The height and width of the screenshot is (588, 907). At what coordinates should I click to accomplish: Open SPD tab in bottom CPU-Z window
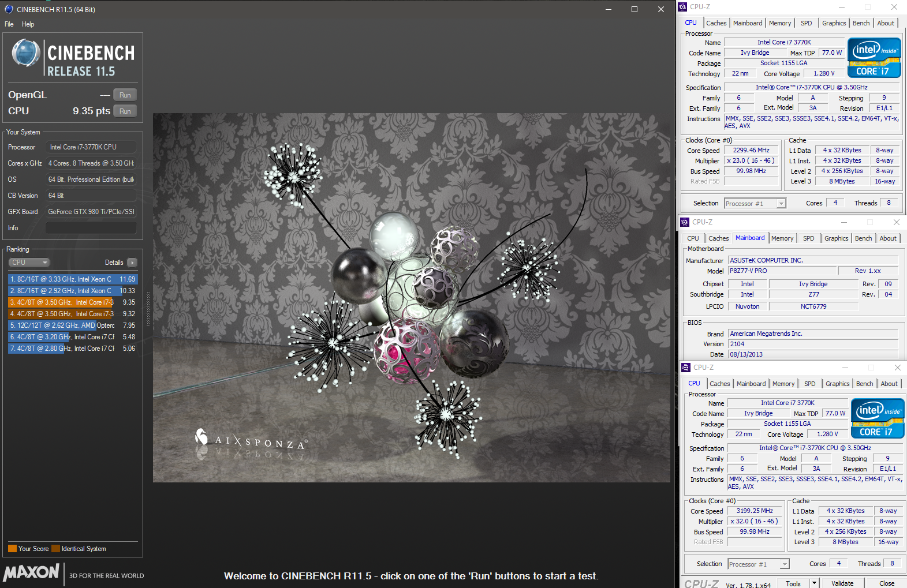pos(810,384)
